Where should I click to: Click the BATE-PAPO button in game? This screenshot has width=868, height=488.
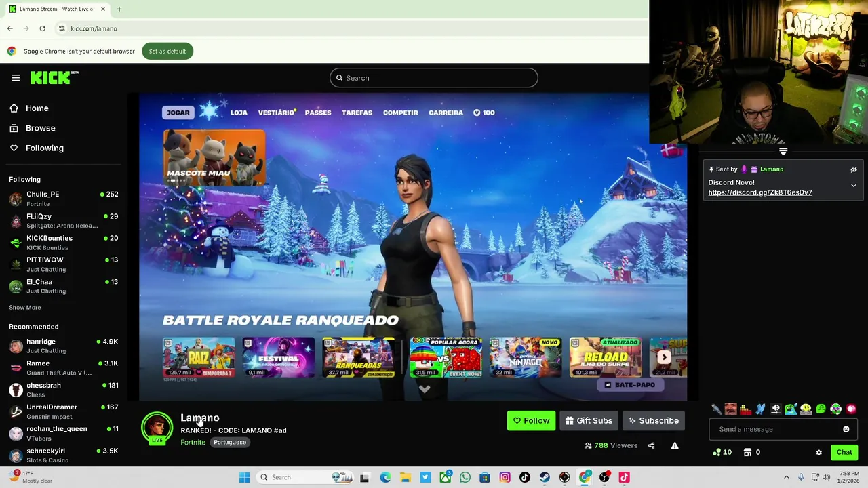(629, 385)
